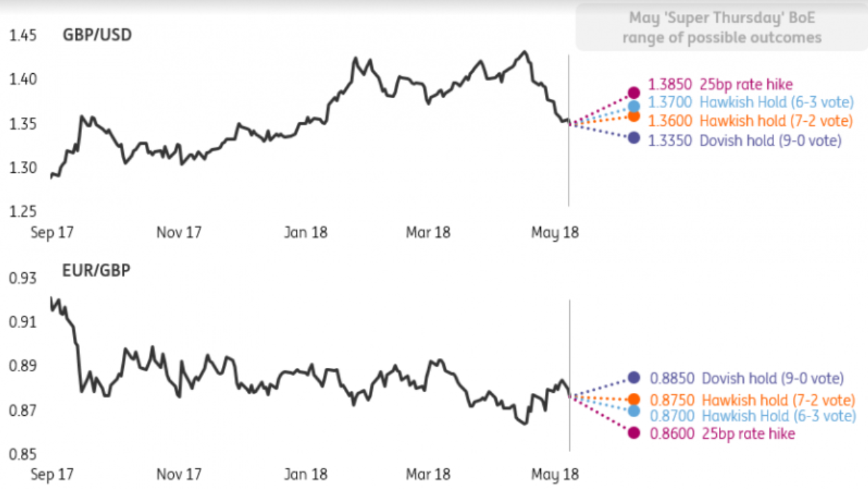Click 'May 18' on the GBP/USD axis

[x=554, y=232]
